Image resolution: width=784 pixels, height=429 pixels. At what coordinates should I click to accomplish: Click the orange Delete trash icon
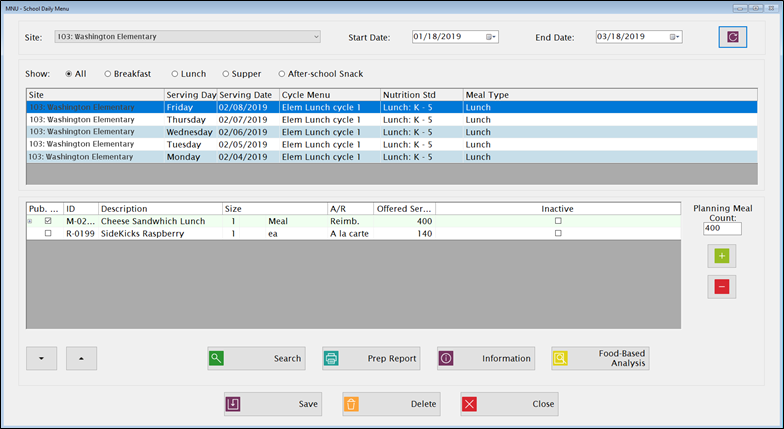point(351,404)
